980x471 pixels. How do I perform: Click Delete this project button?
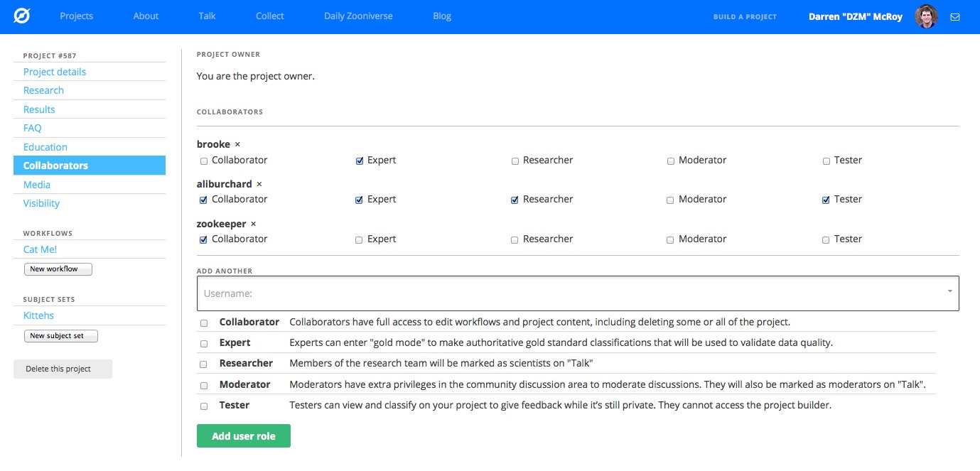[x=63, y=369]
